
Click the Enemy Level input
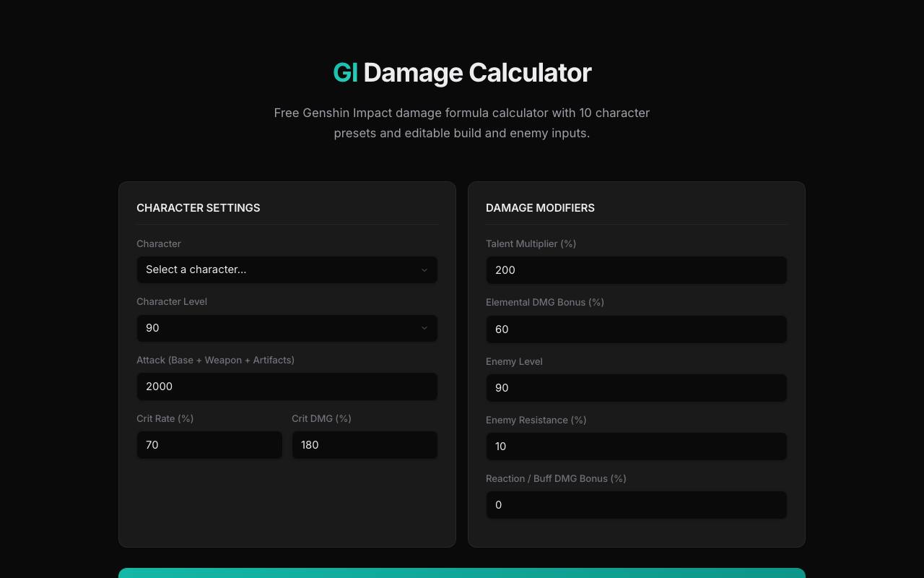637,388
